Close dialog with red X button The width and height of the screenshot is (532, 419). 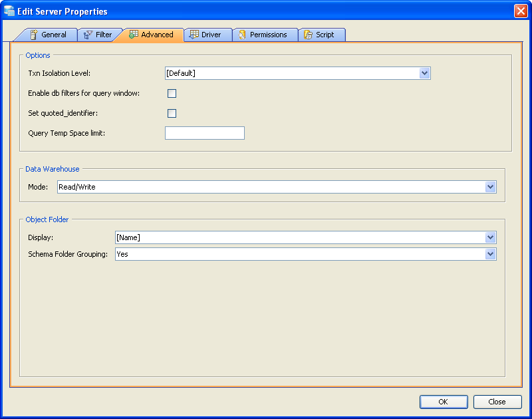click(521, 11)
